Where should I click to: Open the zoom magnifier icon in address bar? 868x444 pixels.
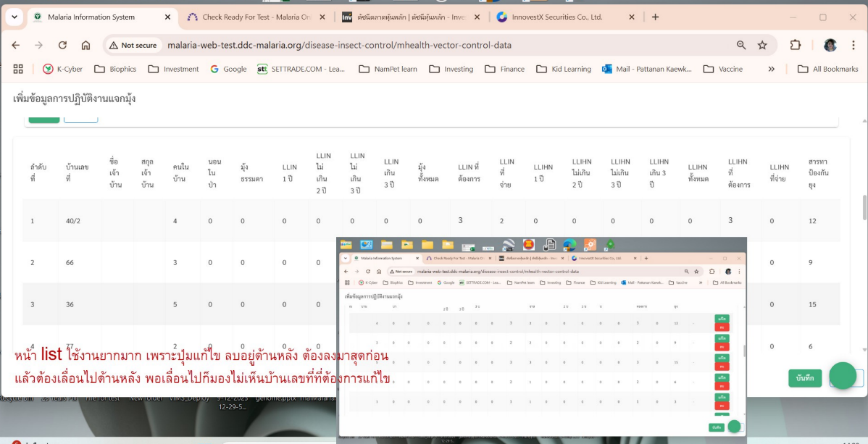click(741, 45)
